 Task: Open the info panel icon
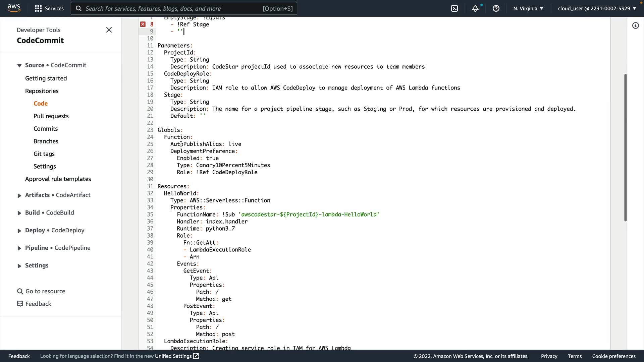tap(635, 25)
